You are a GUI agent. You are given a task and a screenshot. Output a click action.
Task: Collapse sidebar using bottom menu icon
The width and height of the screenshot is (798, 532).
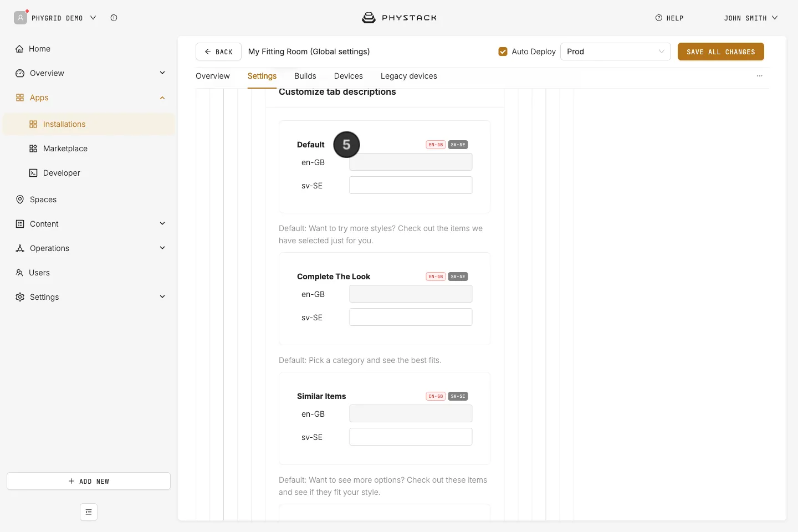89,512
